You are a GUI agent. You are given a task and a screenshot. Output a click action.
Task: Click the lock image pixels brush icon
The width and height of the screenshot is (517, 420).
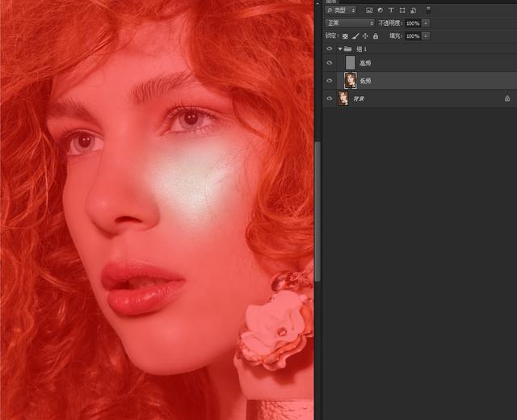pyautogui.click(x=355, y=36)
